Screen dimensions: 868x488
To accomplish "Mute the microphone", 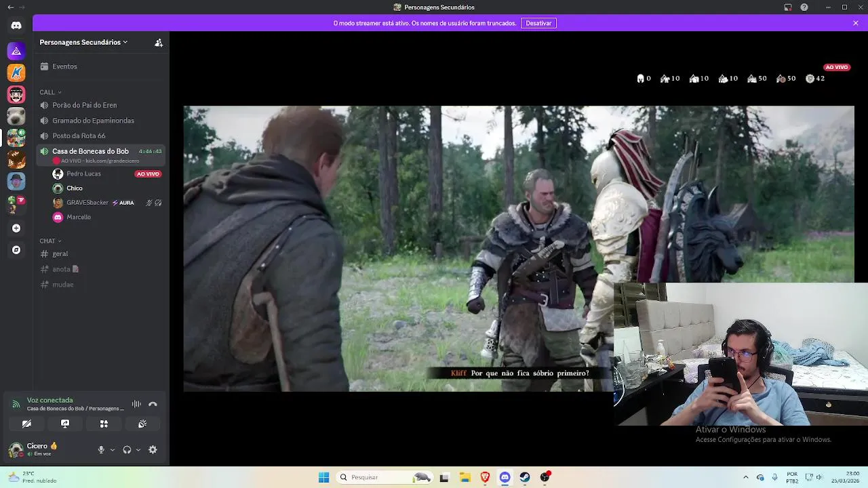I will click(x=101, y=449).
